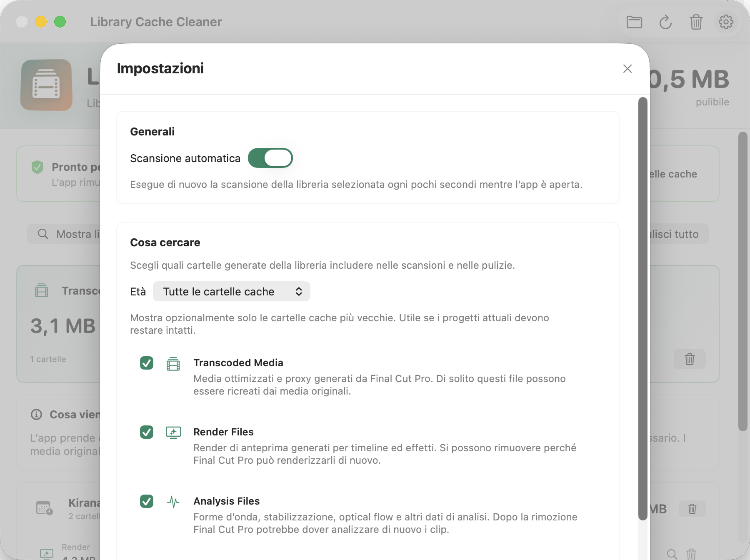Click the "1 cartelle" count text
Viewport: 750px width, 560px height.
[48, 359]
